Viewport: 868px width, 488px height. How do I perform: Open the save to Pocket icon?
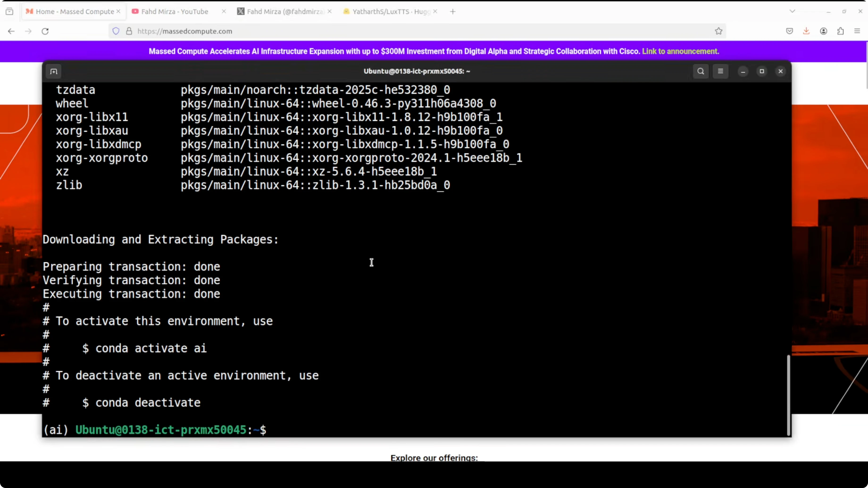[x=789, y=31]
